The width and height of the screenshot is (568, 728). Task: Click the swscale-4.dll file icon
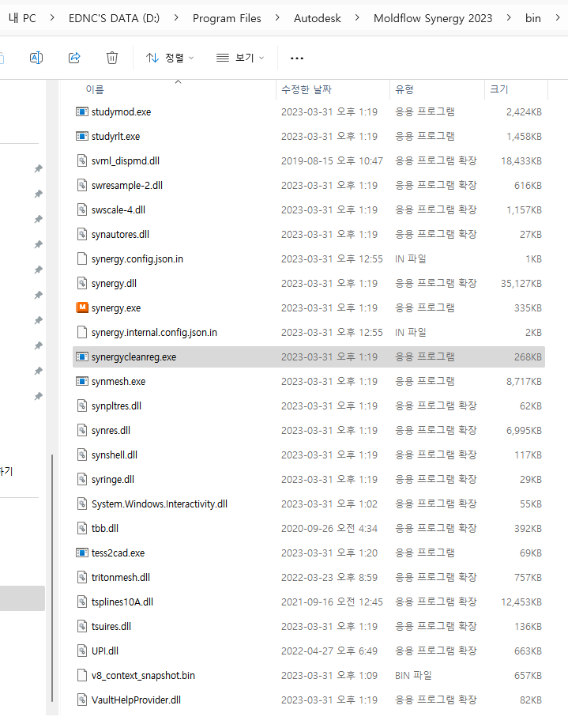pos(81,209)
